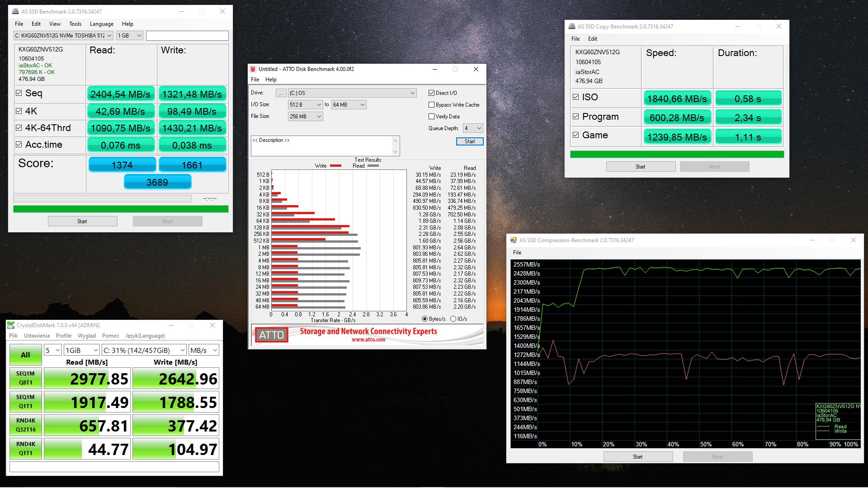Click the ATTO Disk Benchmark title icon

[x=253, y=69]
